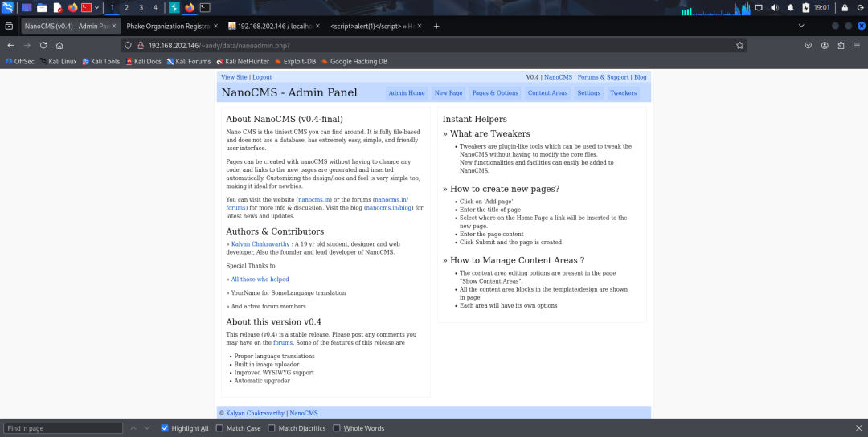Open the Kali applications menu icon
This screenshot has width=868, height=437.
(8, 8)
